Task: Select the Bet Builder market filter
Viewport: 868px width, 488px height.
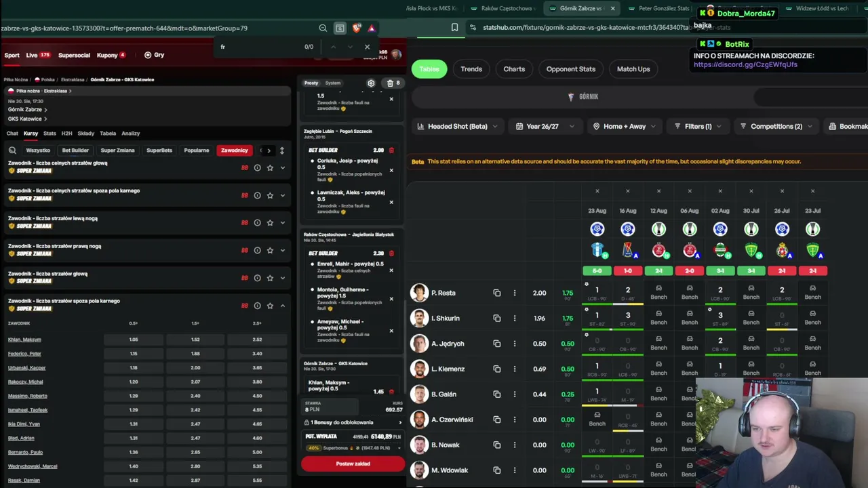Action: tap(75, 150)
